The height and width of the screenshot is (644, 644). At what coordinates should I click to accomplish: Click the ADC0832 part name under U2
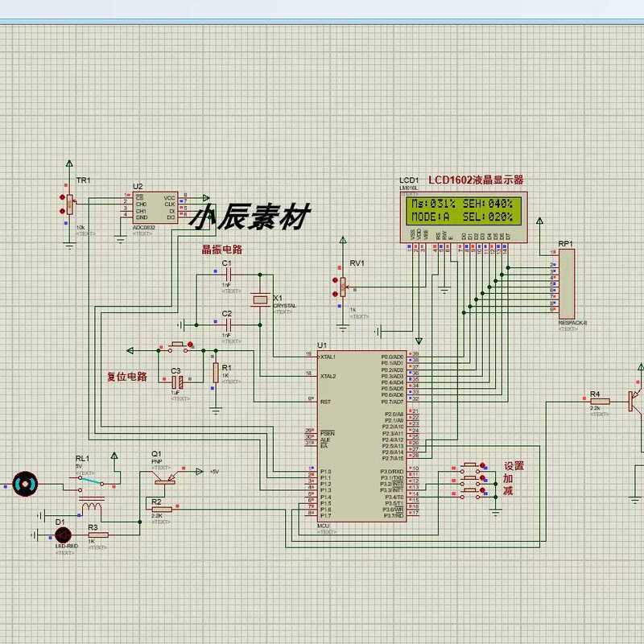tap(144, 228)
